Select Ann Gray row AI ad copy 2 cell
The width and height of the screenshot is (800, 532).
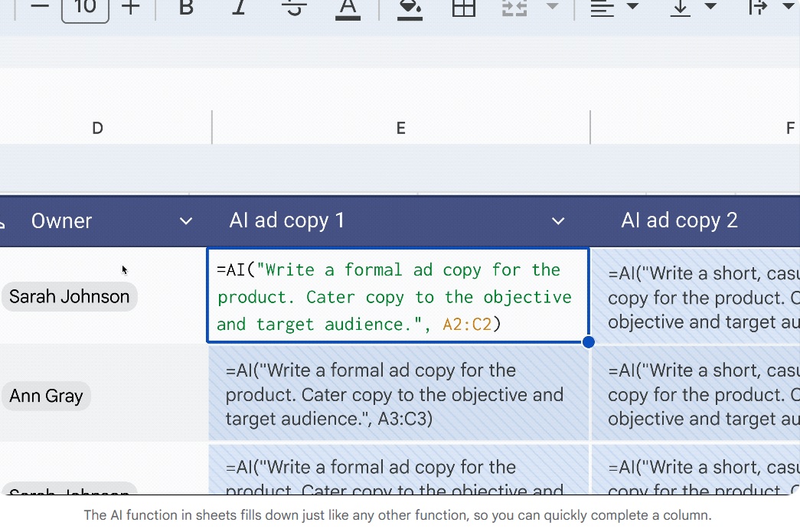pos(696,393)
